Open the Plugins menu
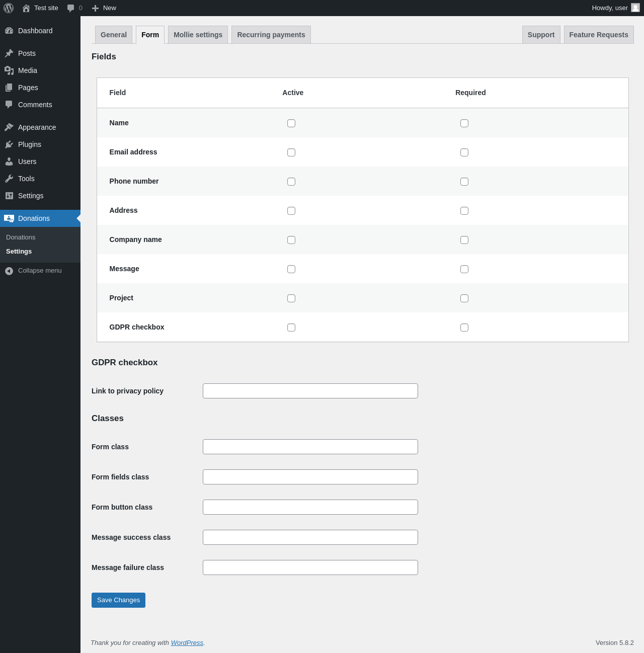 [40, 144]
